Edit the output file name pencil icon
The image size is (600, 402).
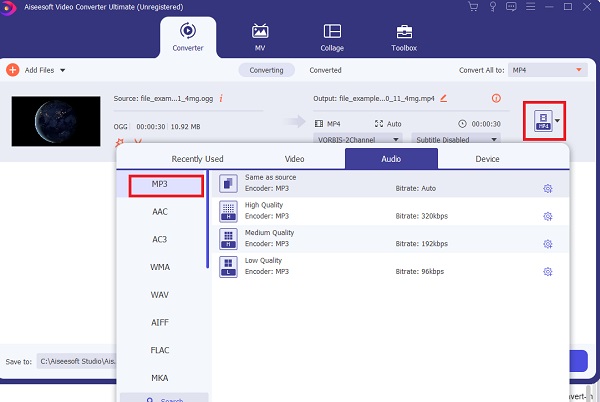pos(443,98)
